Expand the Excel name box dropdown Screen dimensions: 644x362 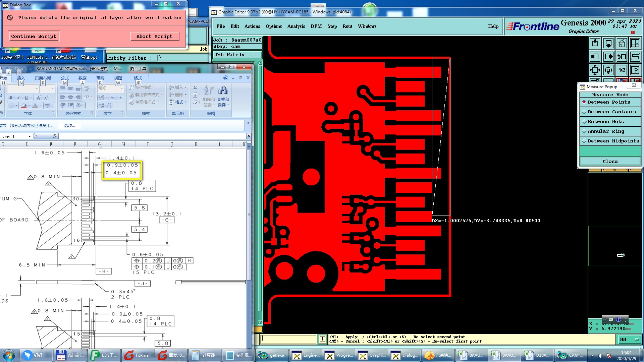click(30, 136)
